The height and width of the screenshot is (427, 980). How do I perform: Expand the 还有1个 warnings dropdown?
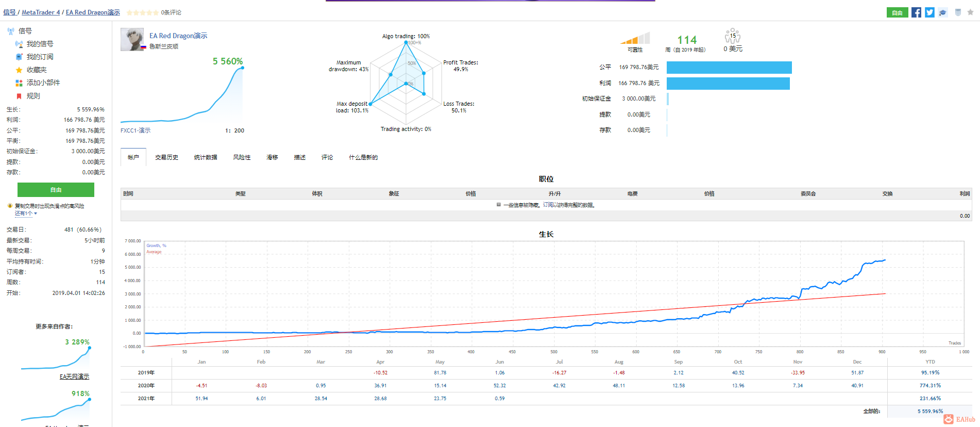26,213
